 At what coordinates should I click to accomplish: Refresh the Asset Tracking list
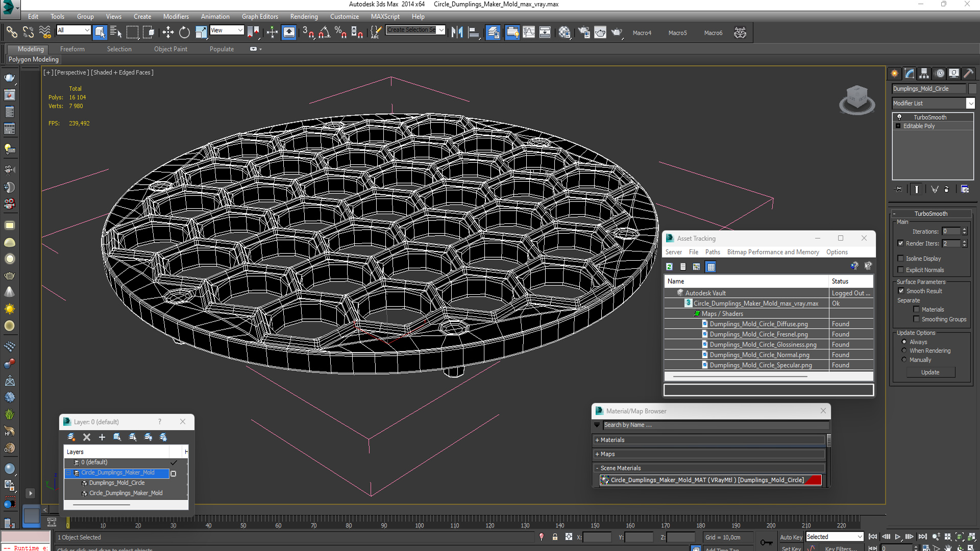[669, 266]
